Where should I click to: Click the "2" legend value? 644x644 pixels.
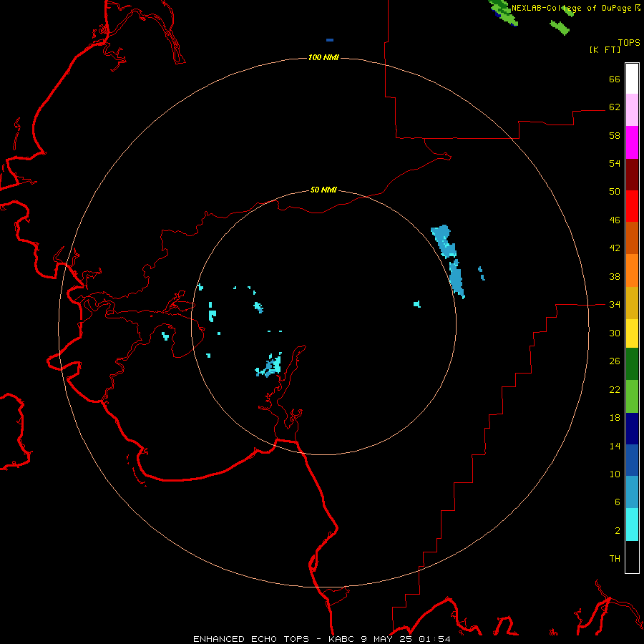(x=618, y=531)
